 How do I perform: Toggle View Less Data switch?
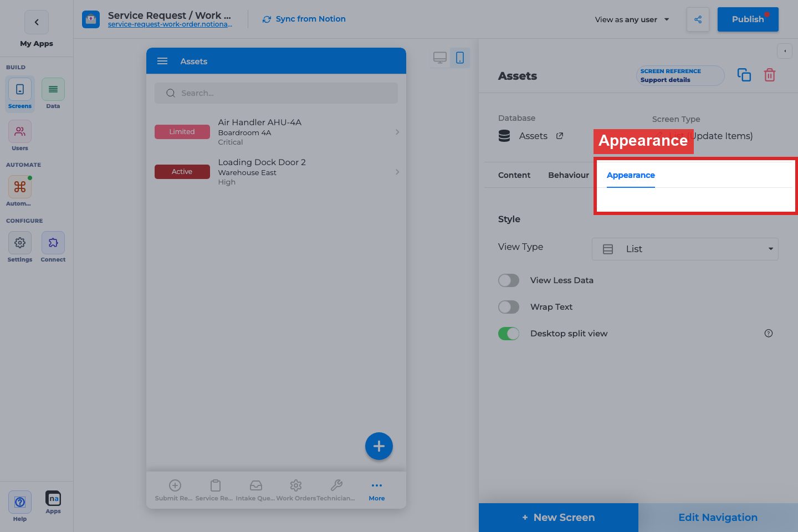[509, 280]
